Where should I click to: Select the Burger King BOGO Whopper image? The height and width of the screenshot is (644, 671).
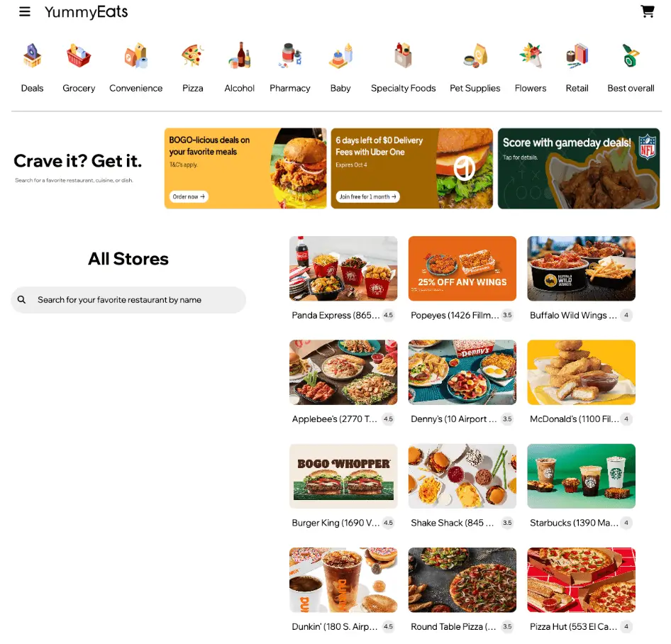click(343, 476)
